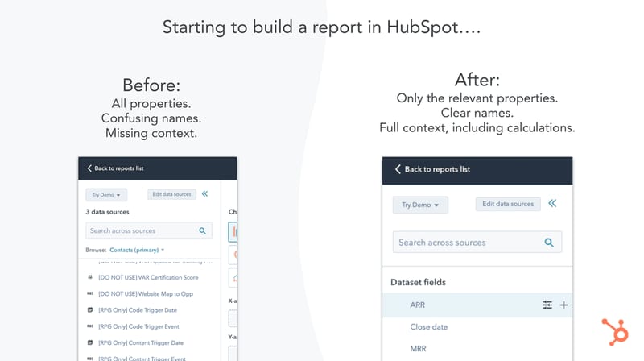Open the settings sliders icon on the ARR row
Screen dimensions: 644x361
547,305
